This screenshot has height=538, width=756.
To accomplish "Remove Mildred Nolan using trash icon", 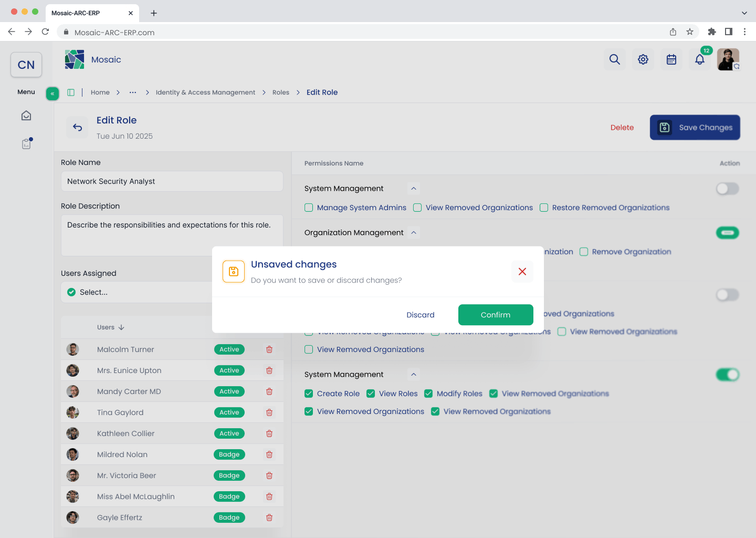I will (x=269, y=454).
